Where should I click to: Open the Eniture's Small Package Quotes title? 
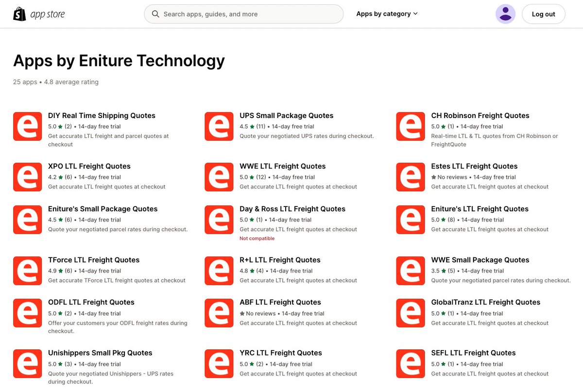pos(103,209)
